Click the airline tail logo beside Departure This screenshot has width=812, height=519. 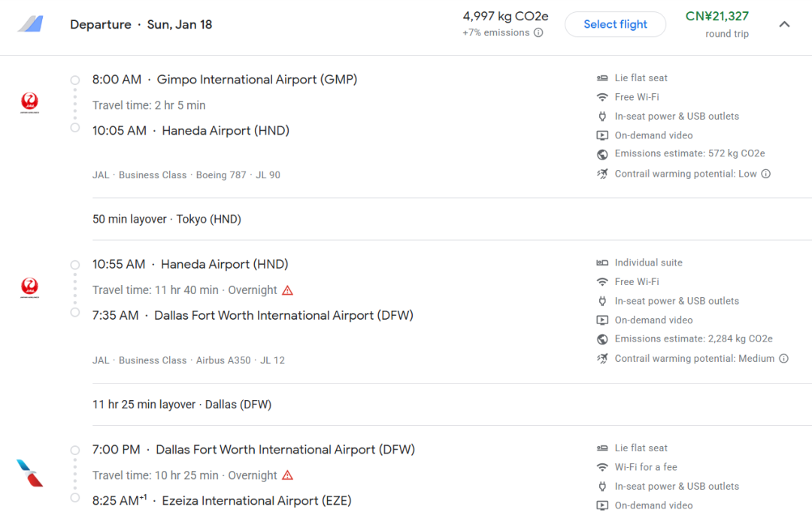point(30,24)
